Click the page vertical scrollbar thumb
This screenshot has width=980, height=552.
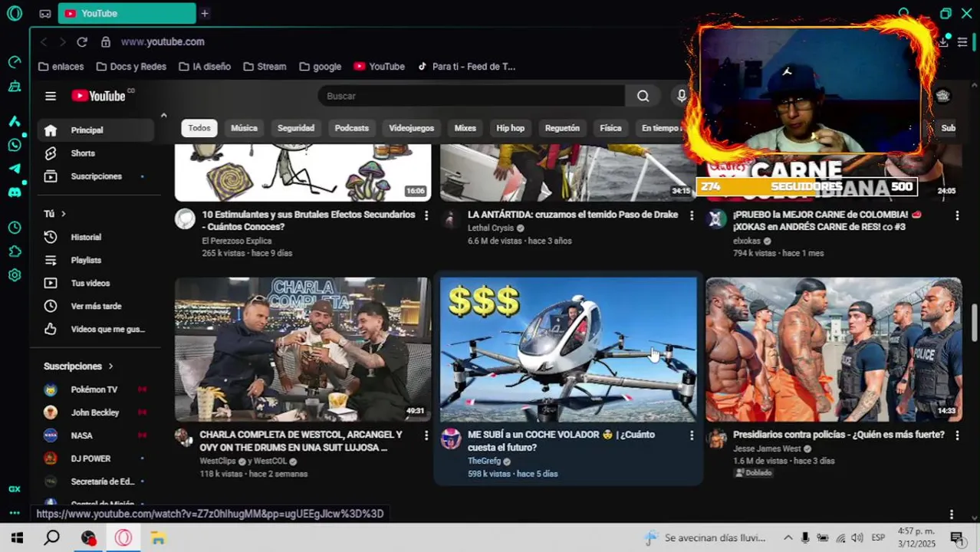click(975, 323)
